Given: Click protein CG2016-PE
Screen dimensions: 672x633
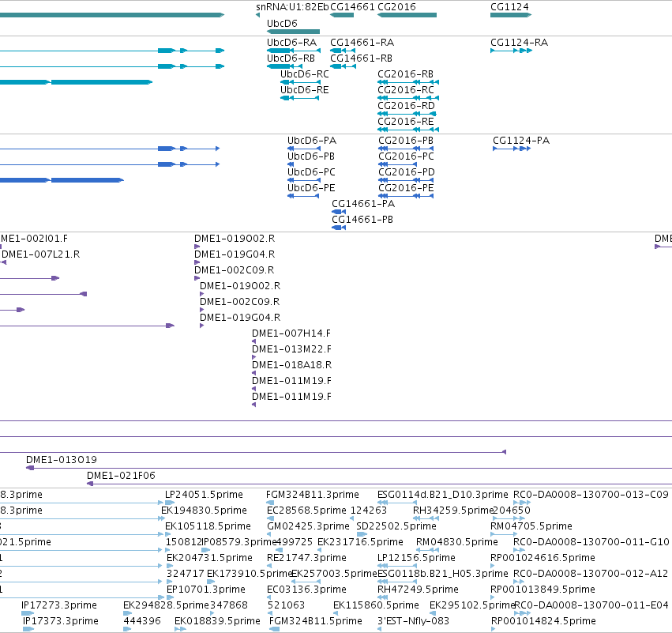Looking at the screenshot, I should pyautogui.click(x=406, y=197).
